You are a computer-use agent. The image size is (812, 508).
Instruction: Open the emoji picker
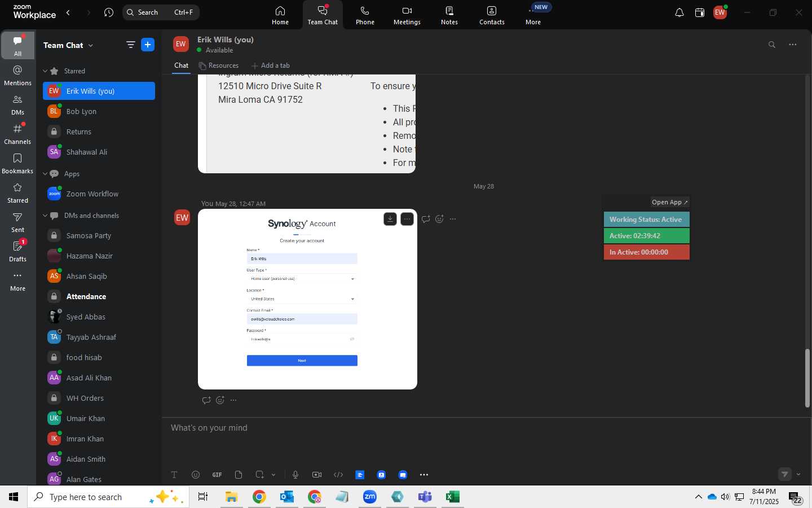coord(196,475)
